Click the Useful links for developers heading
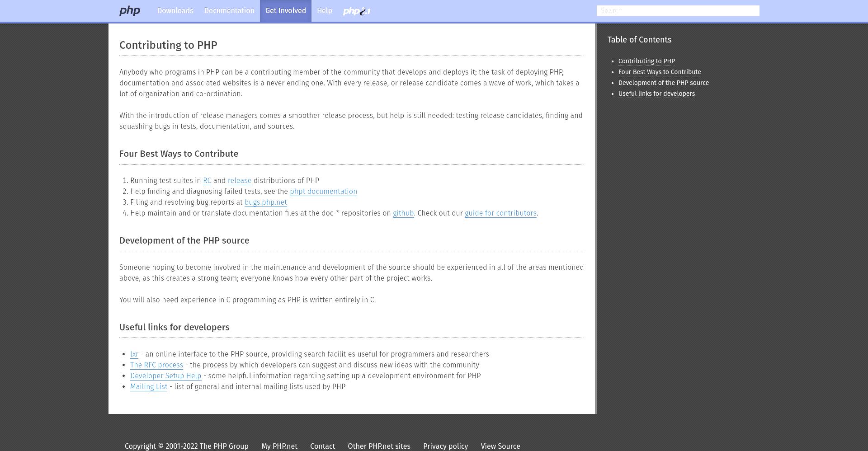Image resolution: width=868 pixels, height=451 pixels. click(174, 327)
